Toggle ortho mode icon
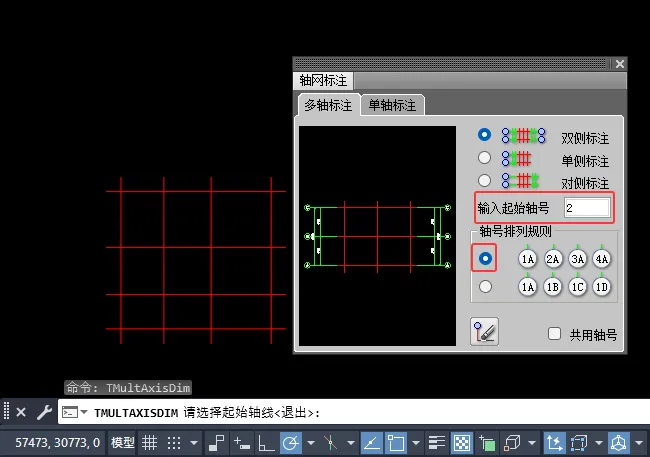650x457 pixels. 266,443
